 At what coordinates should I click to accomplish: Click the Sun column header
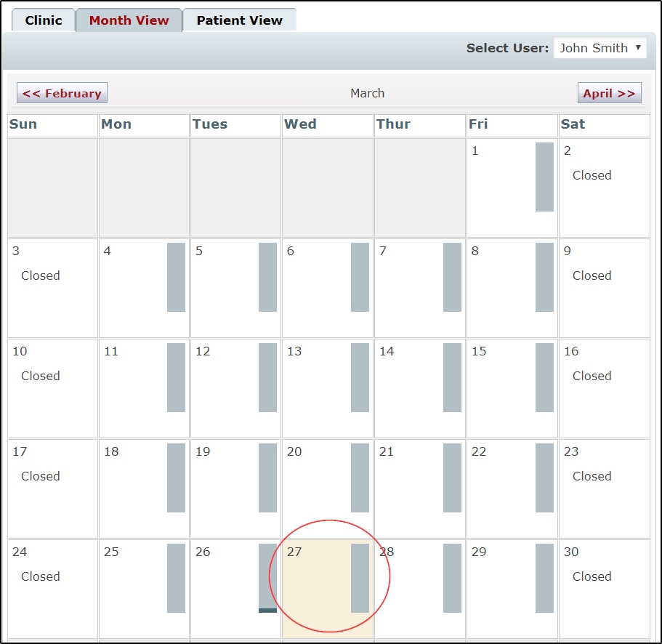click(23, 124)
